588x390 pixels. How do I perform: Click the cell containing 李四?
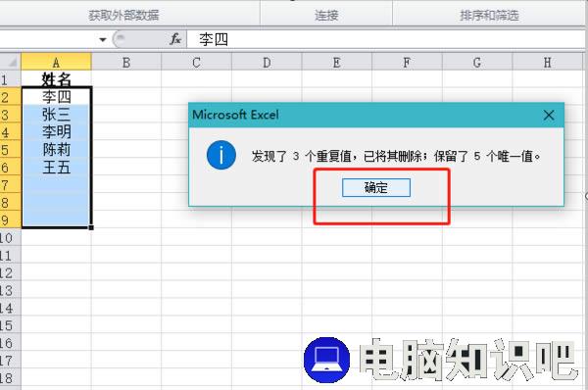pos(56,97)
